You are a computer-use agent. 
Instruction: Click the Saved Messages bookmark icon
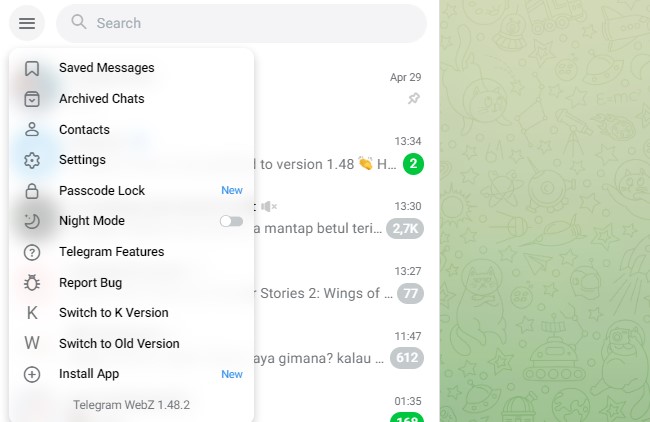coord(32,68)
